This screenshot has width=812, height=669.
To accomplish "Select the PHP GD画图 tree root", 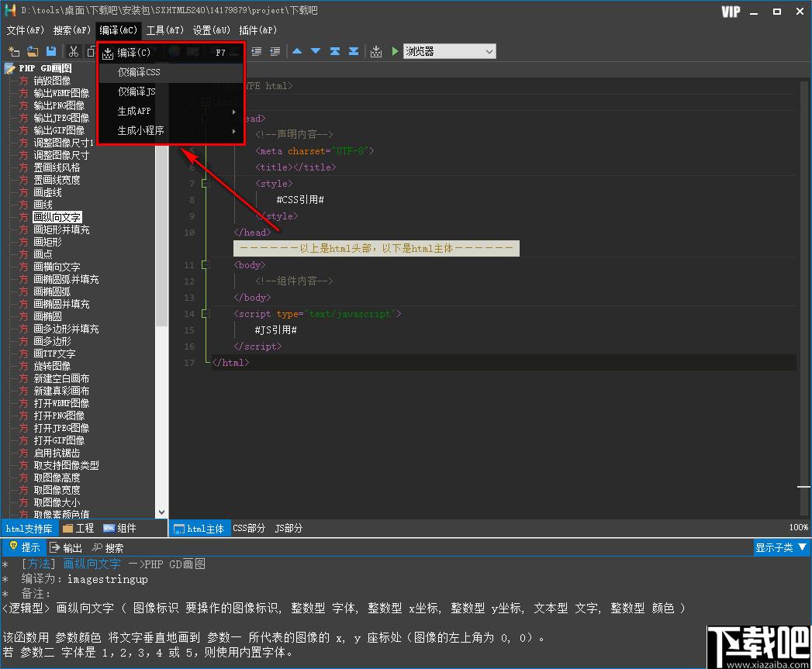I will (45, 68).
